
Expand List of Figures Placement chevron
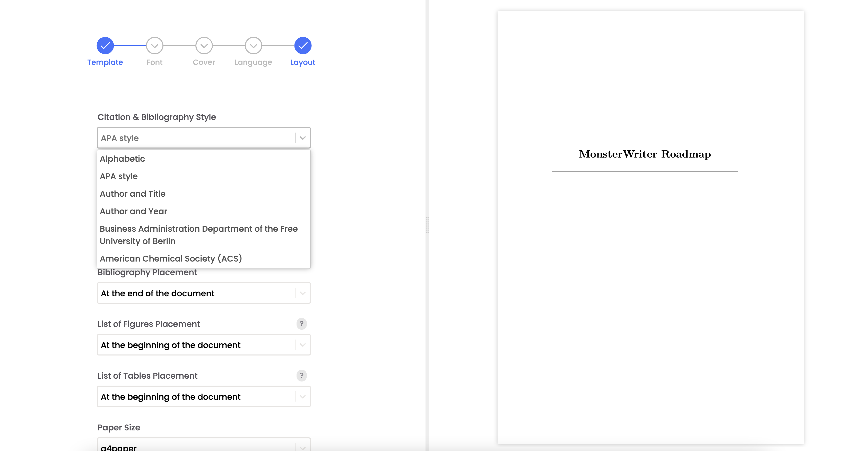coord(302,345)
